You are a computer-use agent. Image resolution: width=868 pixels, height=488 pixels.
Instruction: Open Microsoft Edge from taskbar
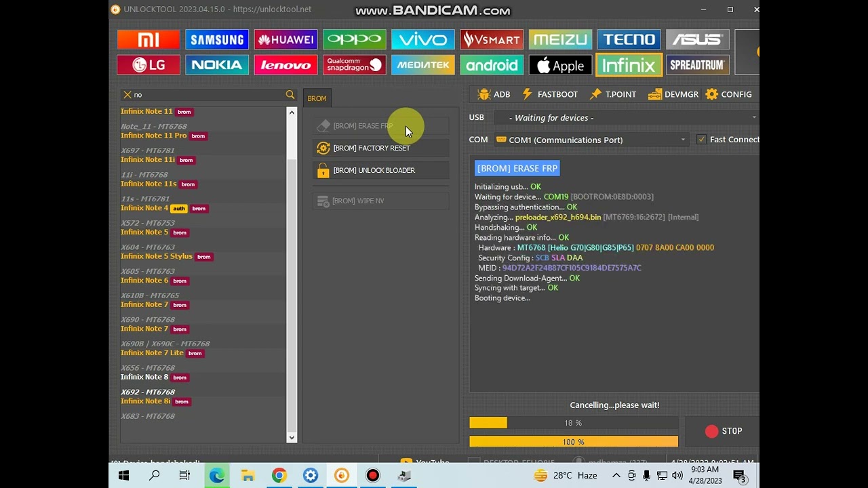click(217, 476)
